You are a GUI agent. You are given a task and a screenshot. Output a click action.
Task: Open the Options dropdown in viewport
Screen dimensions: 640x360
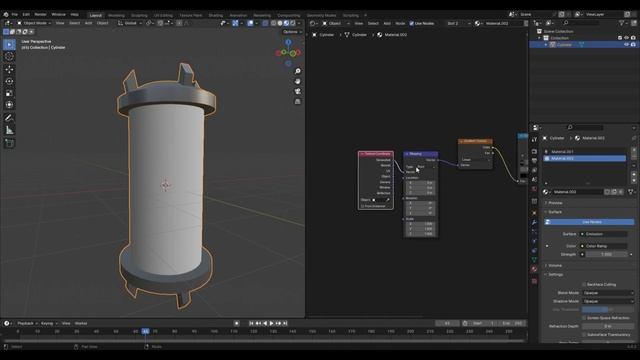pos(292,32)
